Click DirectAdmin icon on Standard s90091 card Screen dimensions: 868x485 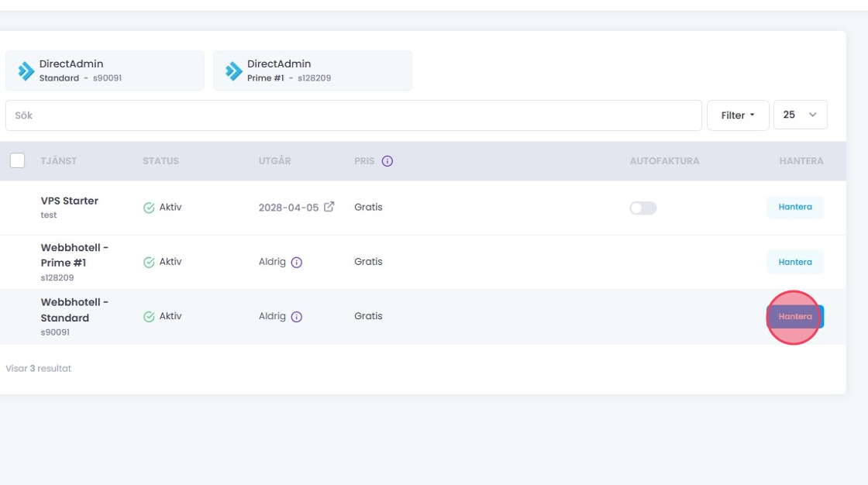click(x=26, y=71)
